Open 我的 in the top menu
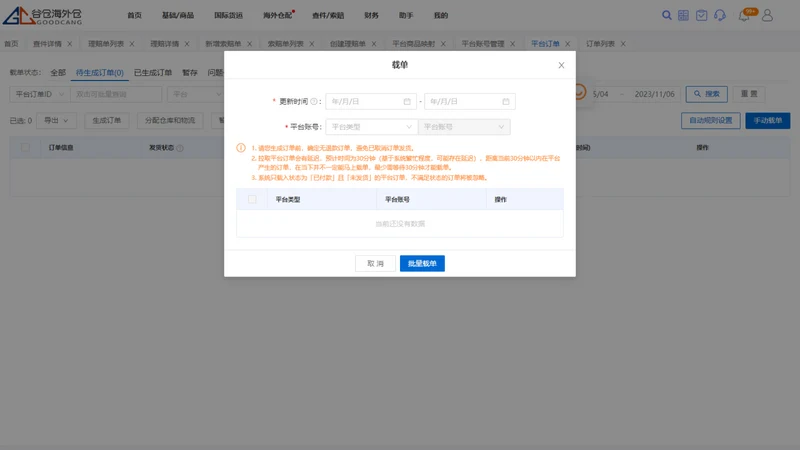The image size is (800, 450). (x=441, y=15)
